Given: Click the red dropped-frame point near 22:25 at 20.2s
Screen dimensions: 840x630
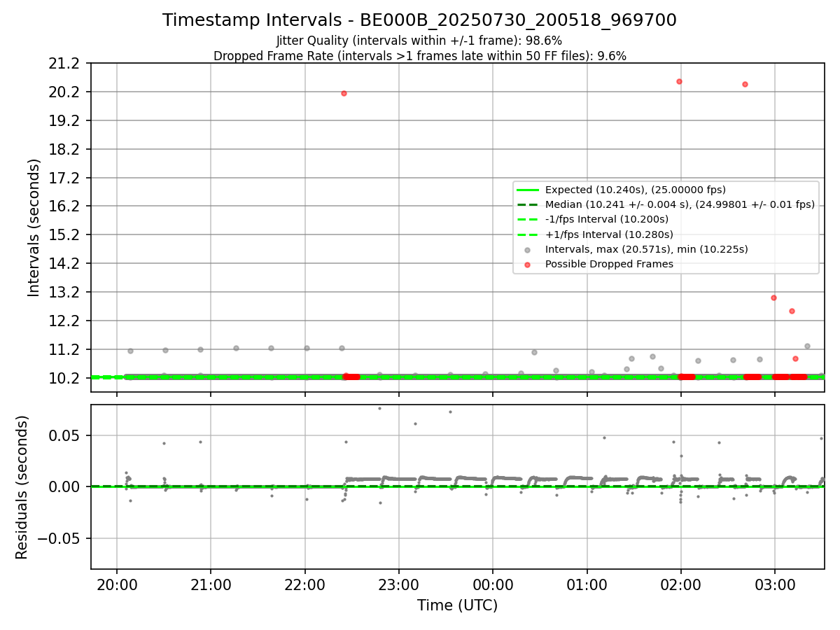Looking at the screenshot, I should click(344, 93).
